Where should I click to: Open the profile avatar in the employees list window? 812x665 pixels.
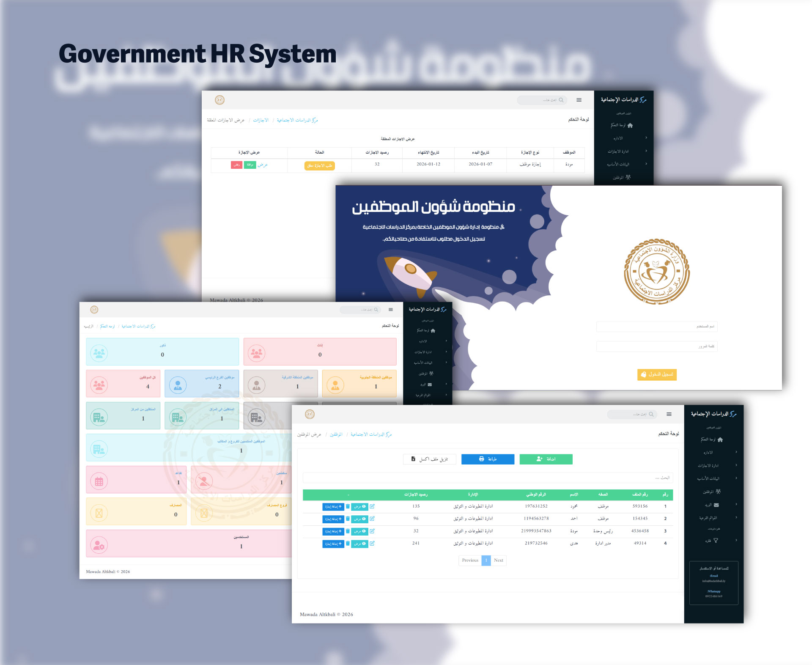click(310, 414)
